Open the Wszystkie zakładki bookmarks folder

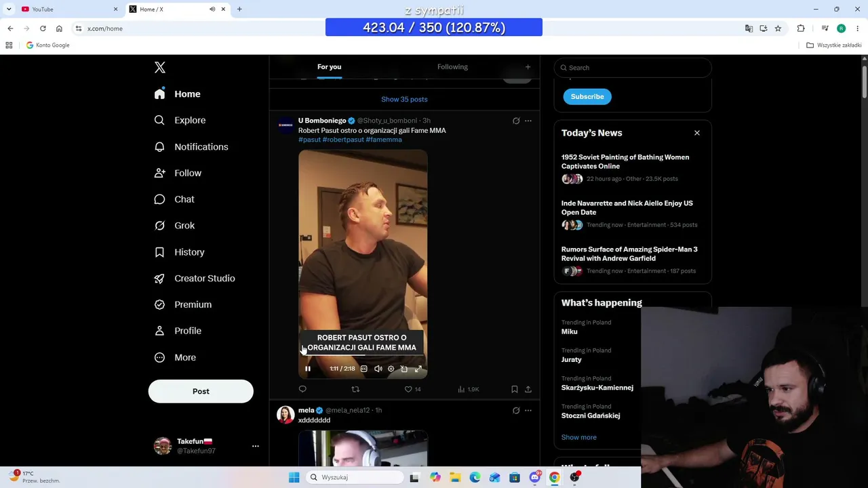click(x=834, y=45)
